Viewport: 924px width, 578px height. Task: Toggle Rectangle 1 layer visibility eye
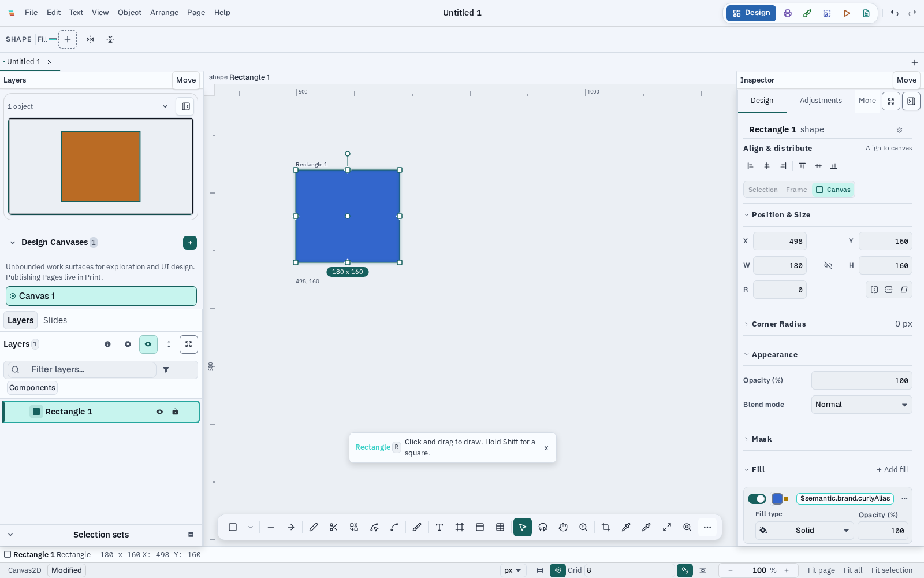pyautogui.click(x=159, y=412)
